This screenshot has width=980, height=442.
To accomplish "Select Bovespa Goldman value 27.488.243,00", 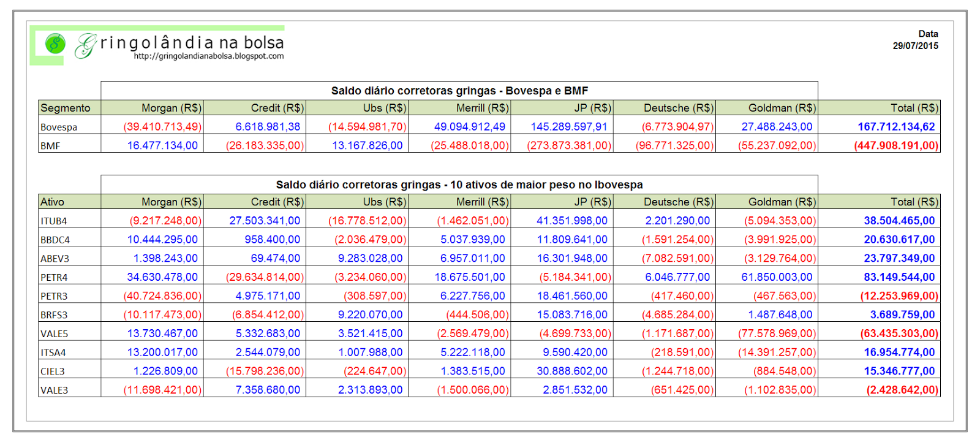I will (777, 127).
